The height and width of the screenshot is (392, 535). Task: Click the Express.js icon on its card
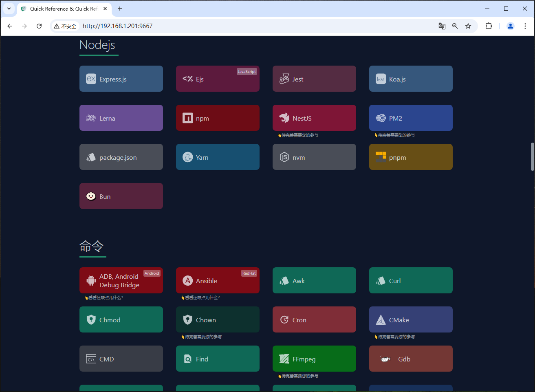90,78
